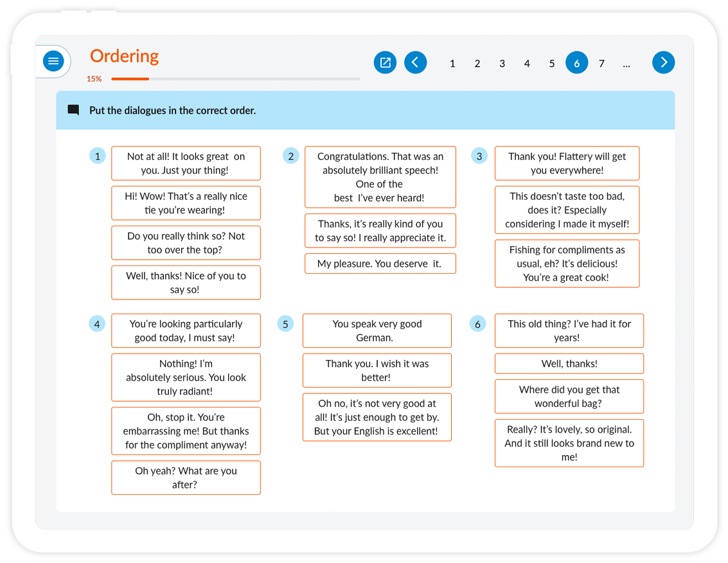Click the open-in-new-window icon
The image size is (728, 563).
[x=385, y=62]
